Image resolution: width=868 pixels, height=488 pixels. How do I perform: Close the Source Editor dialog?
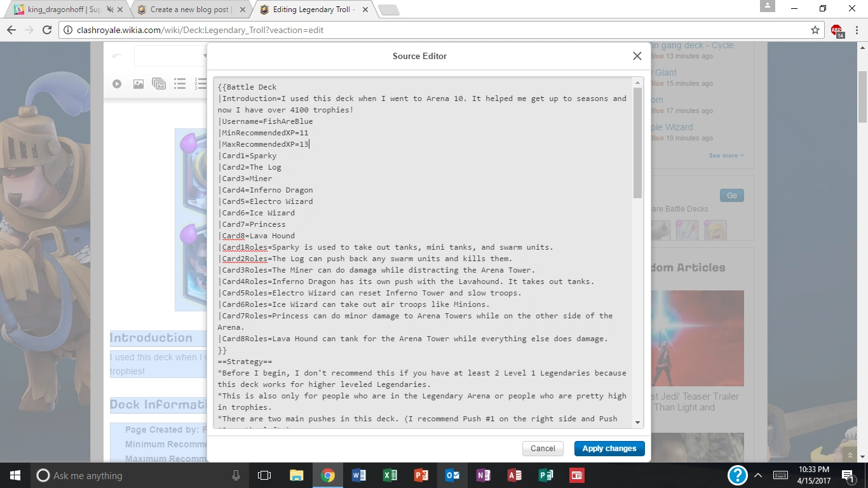tap(637, 56)
